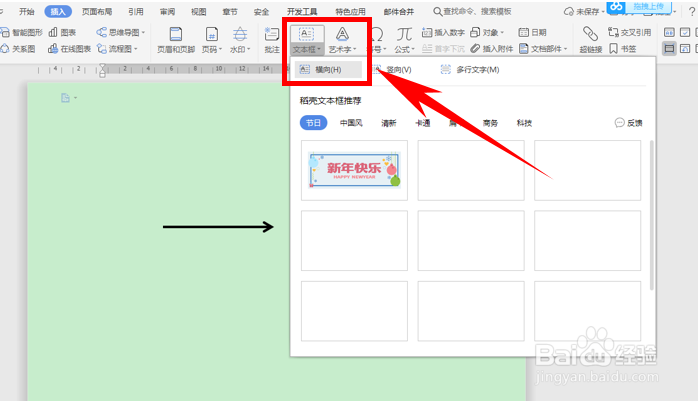
Task: Switch to the 开发工具 ribbon tab
Action: pos(302,12)
